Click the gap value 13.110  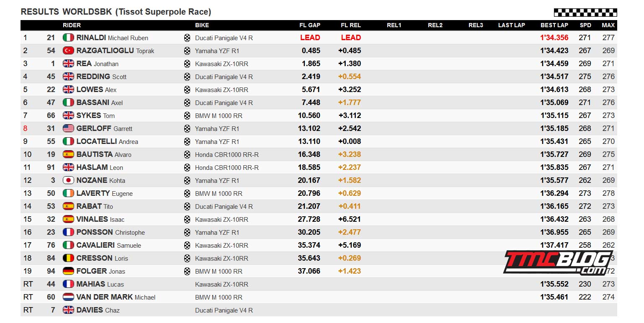309,141
